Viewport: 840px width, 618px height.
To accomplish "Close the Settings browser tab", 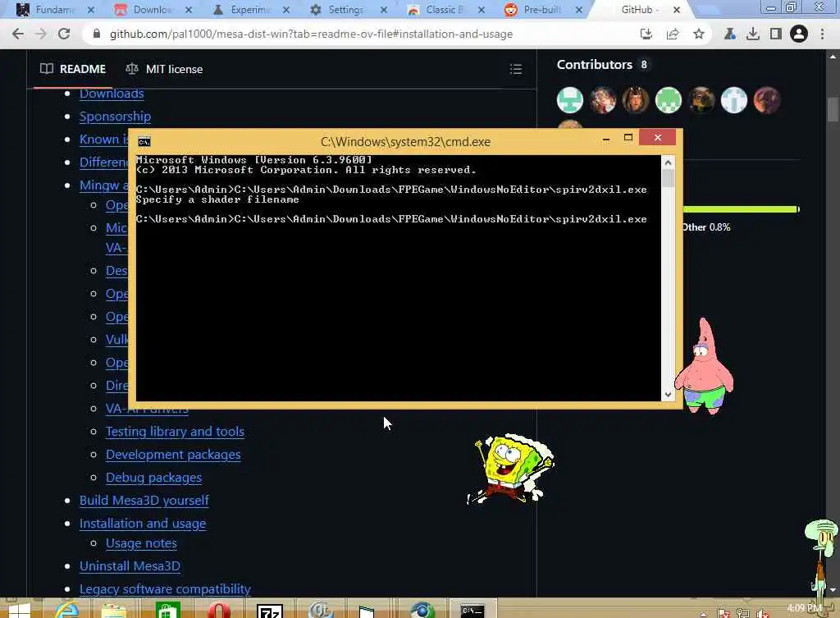I will [x=384, y=10].
